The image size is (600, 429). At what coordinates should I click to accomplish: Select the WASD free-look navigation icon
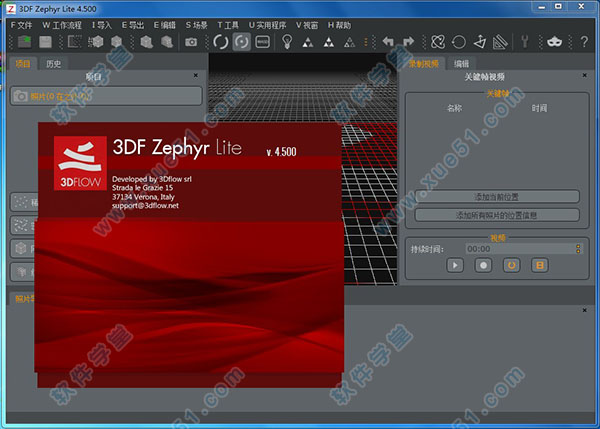coord(262,42)
